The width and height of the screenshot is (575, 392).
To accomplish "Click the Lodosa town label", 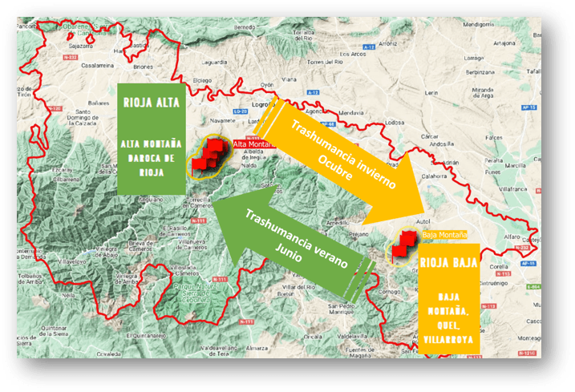I will coord(395,123).
